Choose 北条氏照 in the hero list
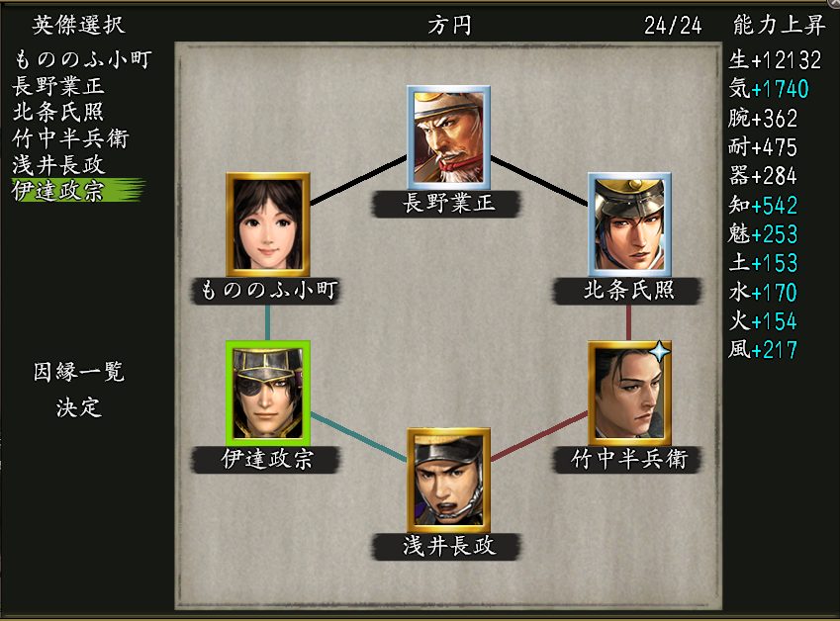 coord(57,112)
